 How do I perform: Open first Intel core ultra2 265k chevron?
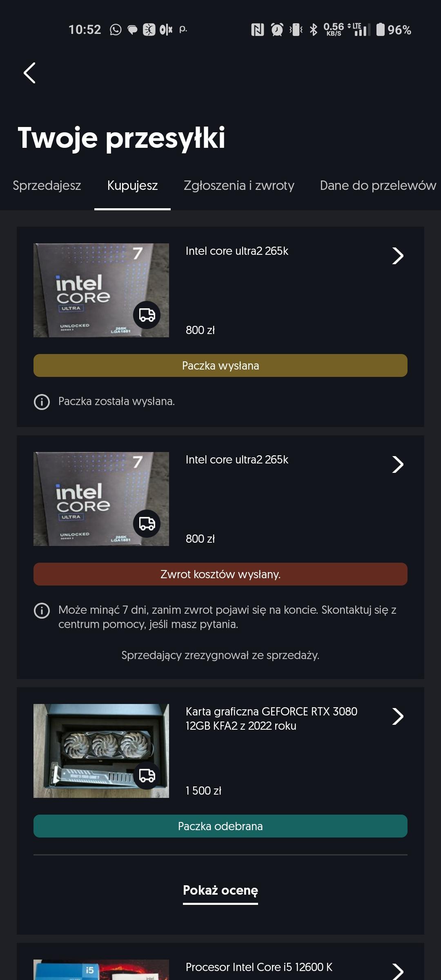[398, 256]
